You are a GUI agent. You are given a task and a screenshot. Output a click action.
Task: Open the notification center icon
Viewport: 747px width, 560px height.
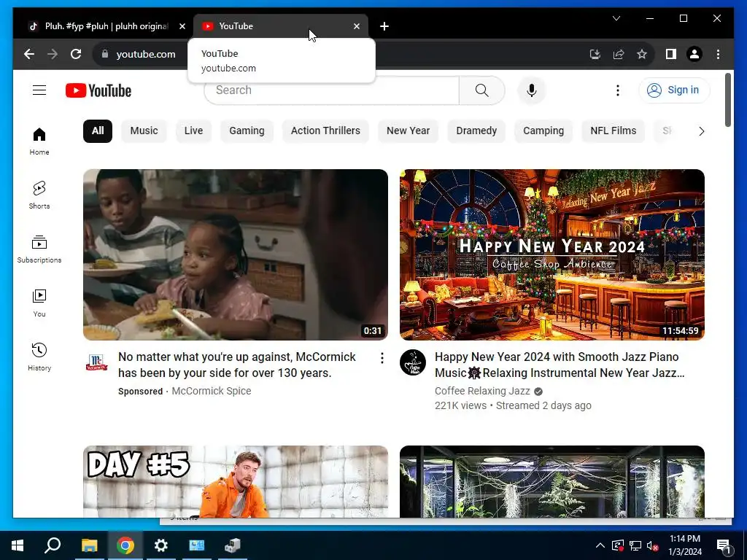(724, 546)
